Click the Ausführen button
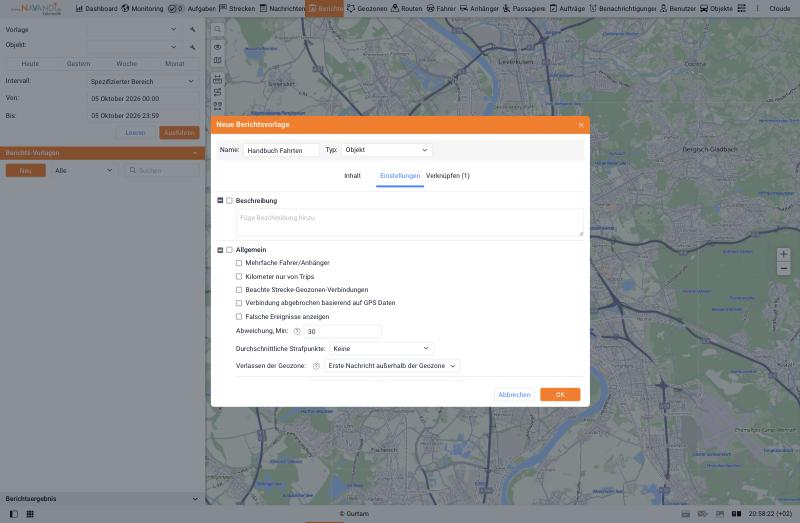This screenshot has height=523, width=800. click(179, 133)
